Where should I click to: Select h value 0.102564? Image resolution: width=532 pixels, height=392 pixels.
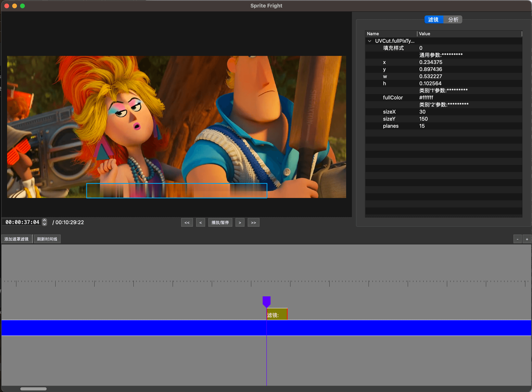coord(430,83)
